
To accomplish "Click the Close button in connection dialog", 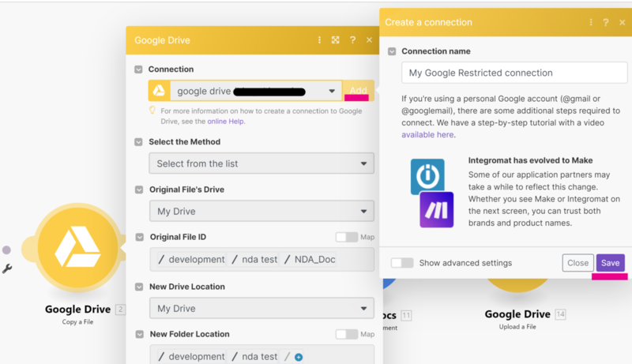I will coord(578,263).
